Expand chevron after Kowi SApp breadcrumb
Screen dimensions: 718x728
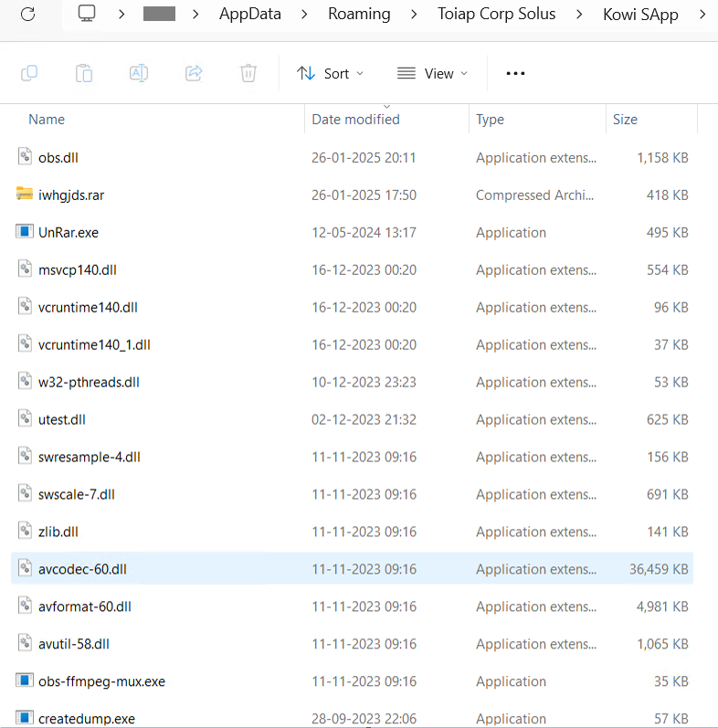pos(702,14)
